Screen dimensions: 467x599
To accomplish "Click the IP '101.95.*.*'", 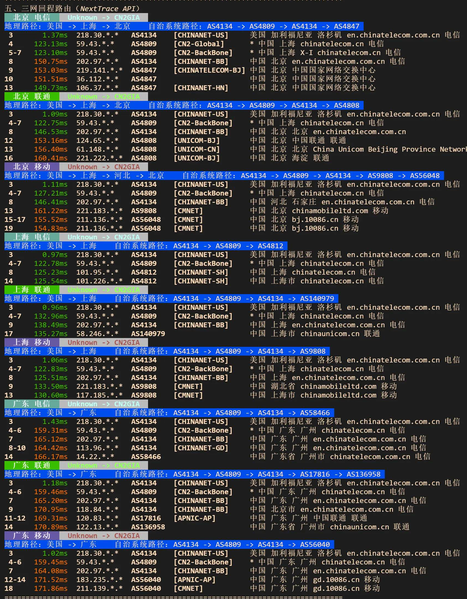I will pos(97,272).
